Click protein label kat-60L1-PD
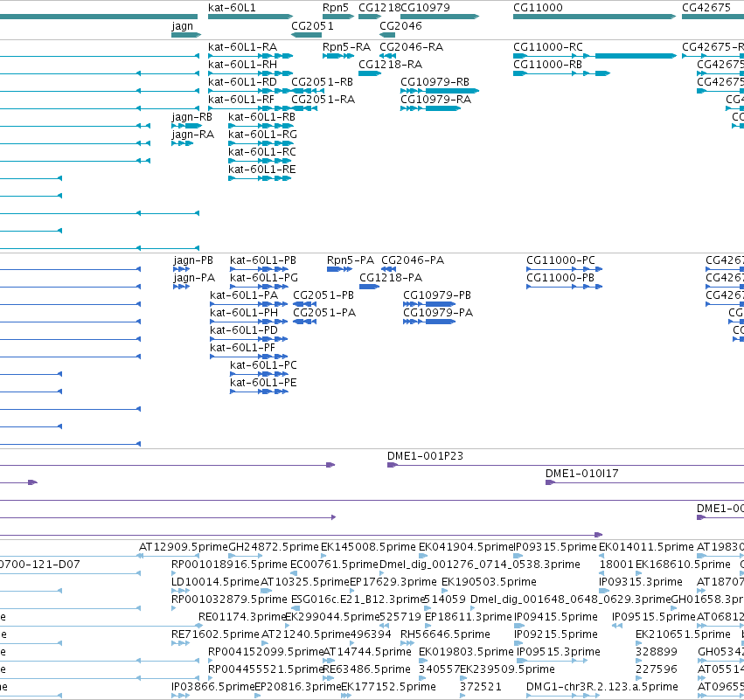Screen dimensions: 744x700 click(244, 330)
